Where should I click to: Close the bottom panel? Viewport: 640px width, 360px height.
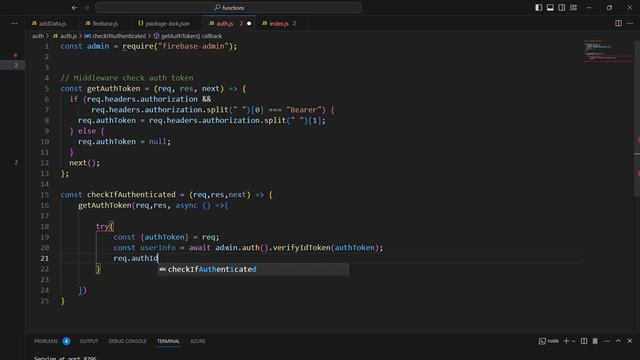(630, 341)
